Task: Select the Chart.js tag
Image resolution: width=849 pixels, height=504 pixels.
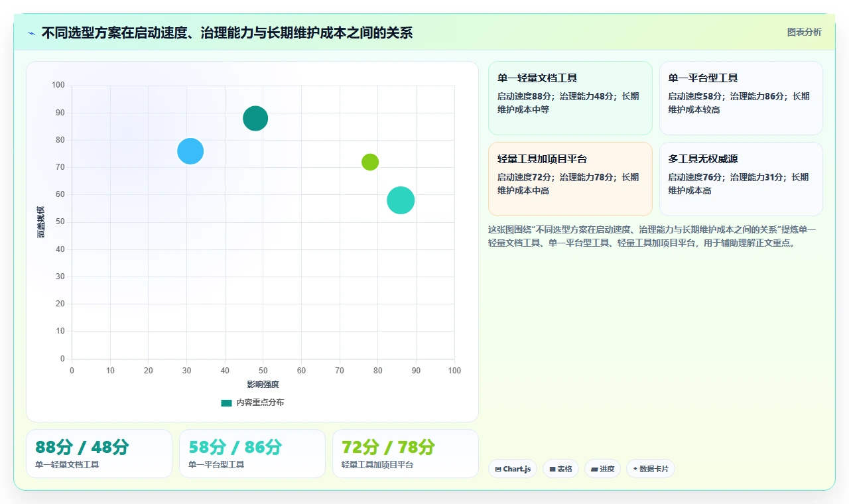Action: pos(513,469)
